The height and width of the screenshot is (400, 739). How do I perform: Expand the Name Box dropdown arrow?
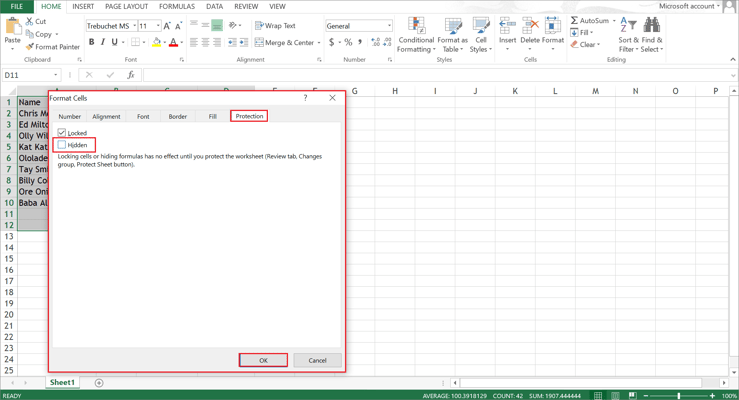(x=56, y=75)
